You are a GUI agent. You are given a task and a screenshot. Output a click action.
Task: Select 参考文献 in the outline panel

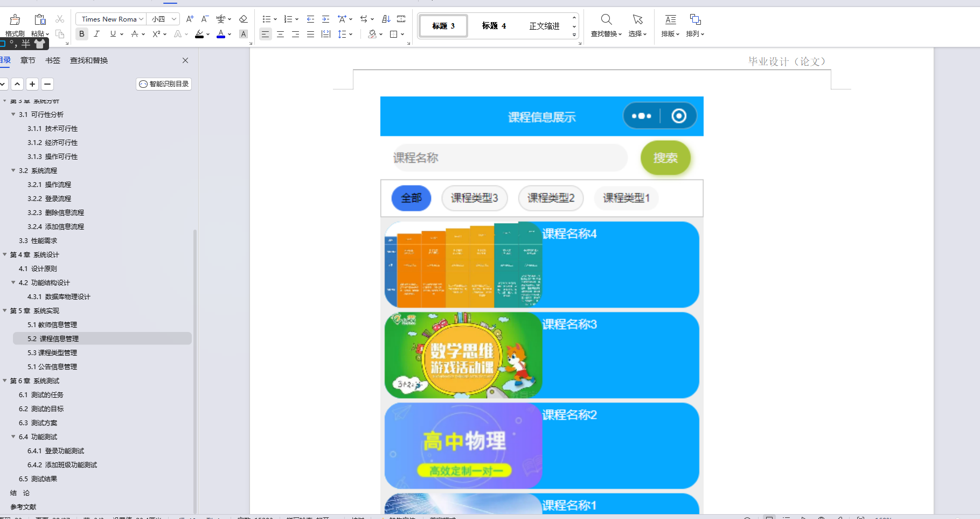(24, 507)
